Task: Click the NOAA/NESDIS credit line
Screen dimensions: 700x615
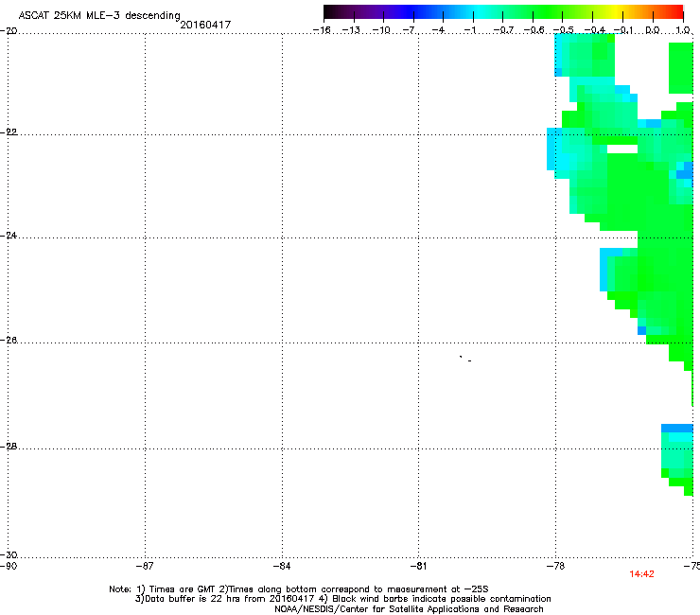Action: 409,609
